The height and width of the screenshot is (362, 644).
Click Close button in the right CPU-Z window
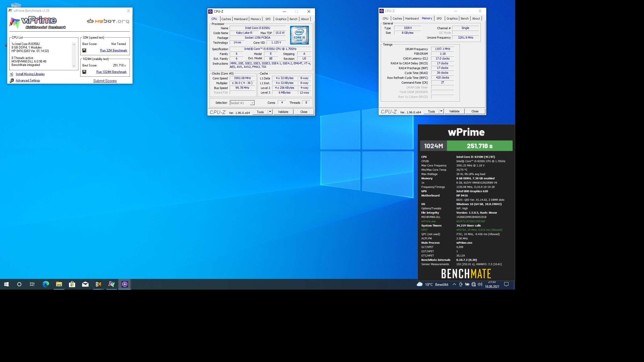pos(475,111)
